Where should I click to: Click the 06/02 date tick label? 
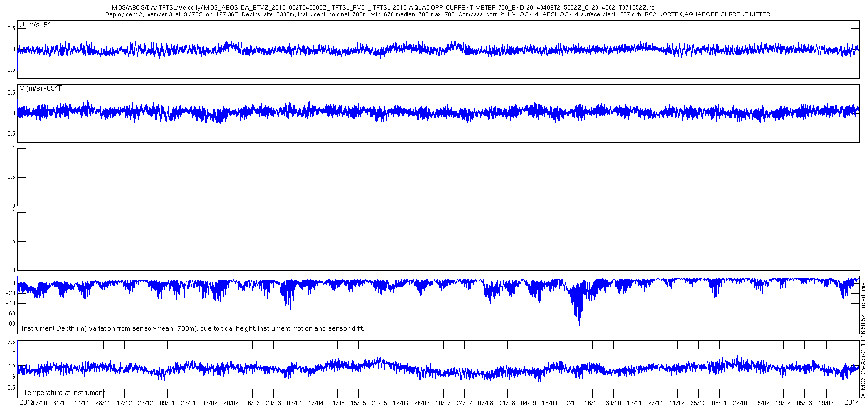[209, 403]
